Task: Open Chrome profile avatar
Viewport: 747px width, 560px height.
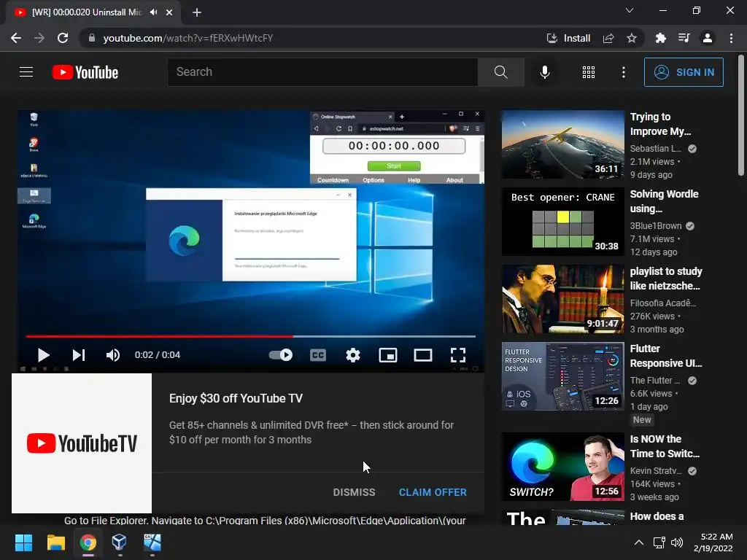Action: tap(708, 38)
